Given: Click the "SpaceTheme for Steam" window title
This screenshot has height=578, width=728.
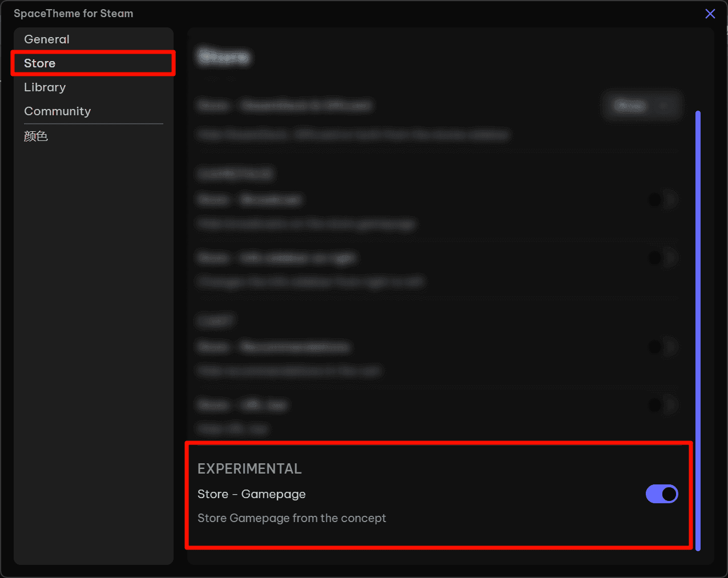Looking at the screenshot, I should click(x=74, y=14).
